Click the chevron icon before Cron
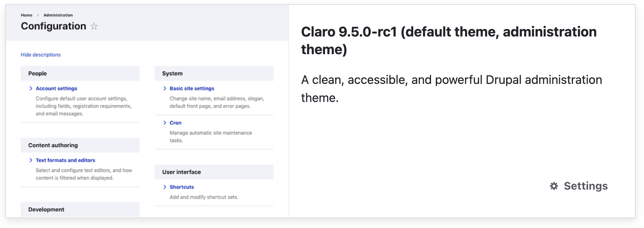This screenshot has width=644, height=228. pos(165,123)
